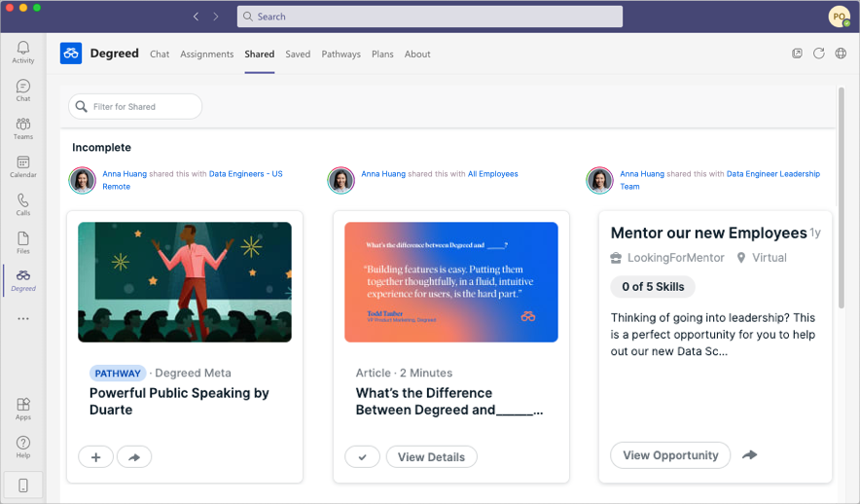Select the Shared tab

pos(260,54)
